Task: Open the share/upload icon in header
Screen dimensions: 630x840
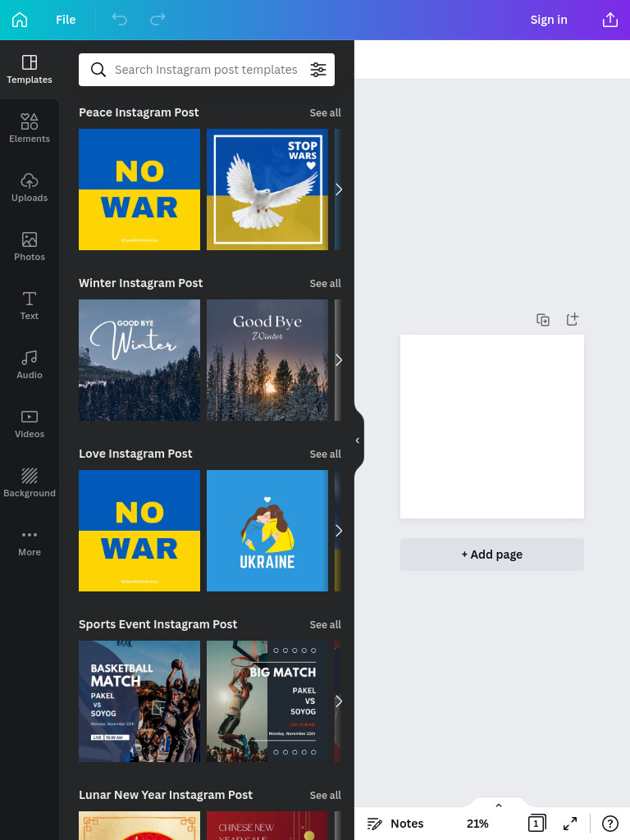Action: point(610,20)
